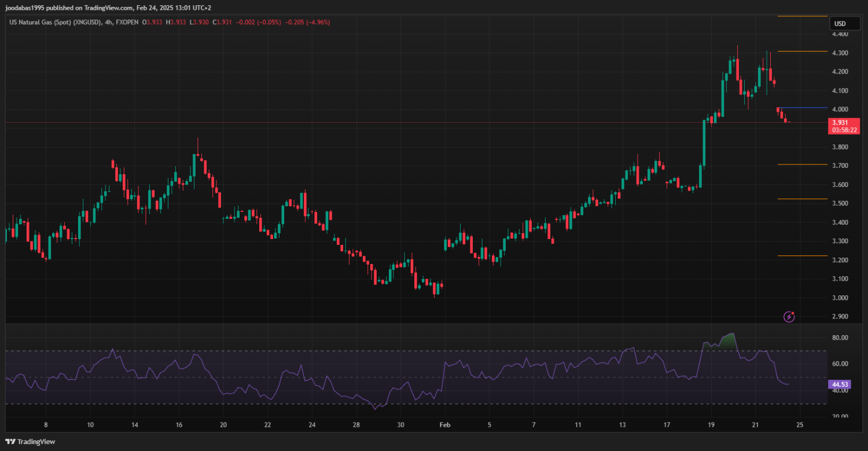The image size is (868, 451).
Task: Select the orange line near 3.500
Action: [803, 199]
